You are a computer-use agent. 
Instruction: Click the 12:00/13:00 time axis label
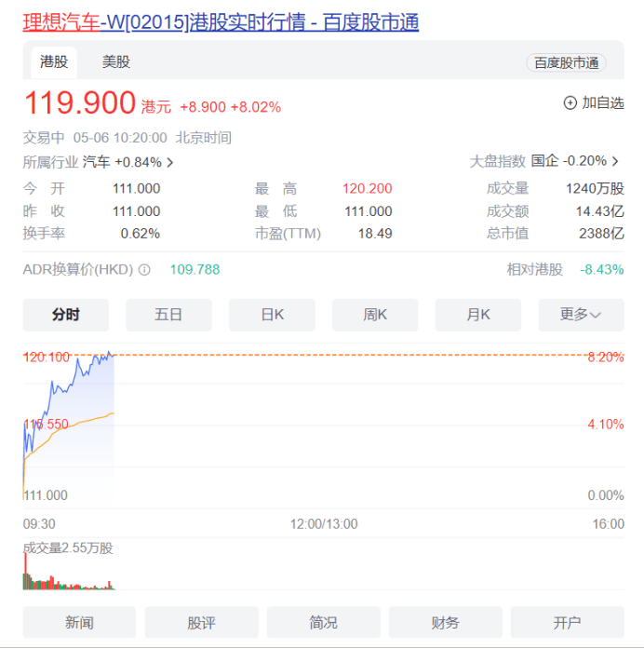pos(324,524)
